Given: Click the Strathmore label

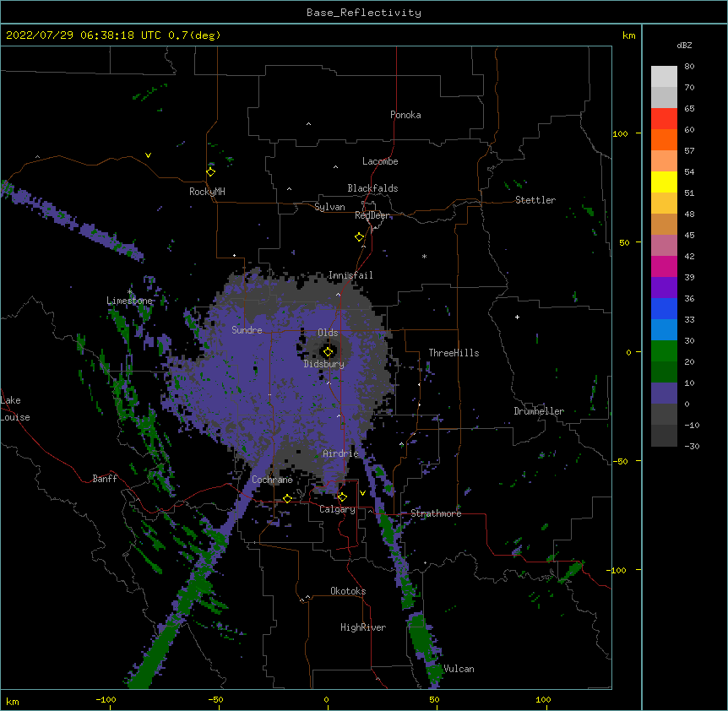Looking at the screenshot, I should 436,513.
